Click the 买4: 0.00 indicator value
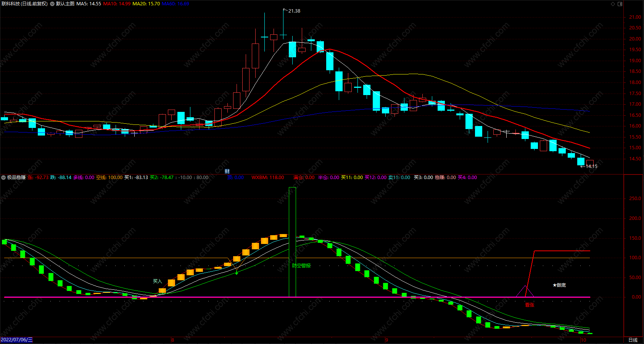This screenshot has width=644, height=344. [467, 178]
